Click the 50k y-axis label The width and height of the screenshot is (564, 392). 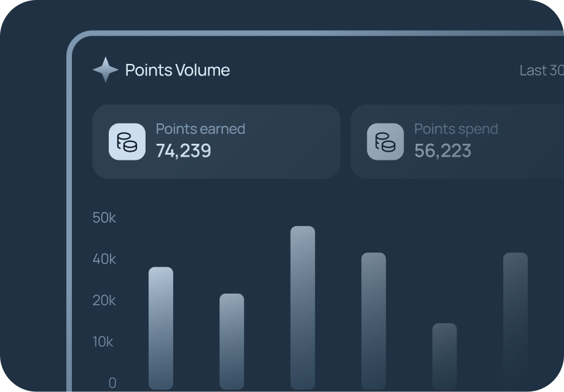104,218
